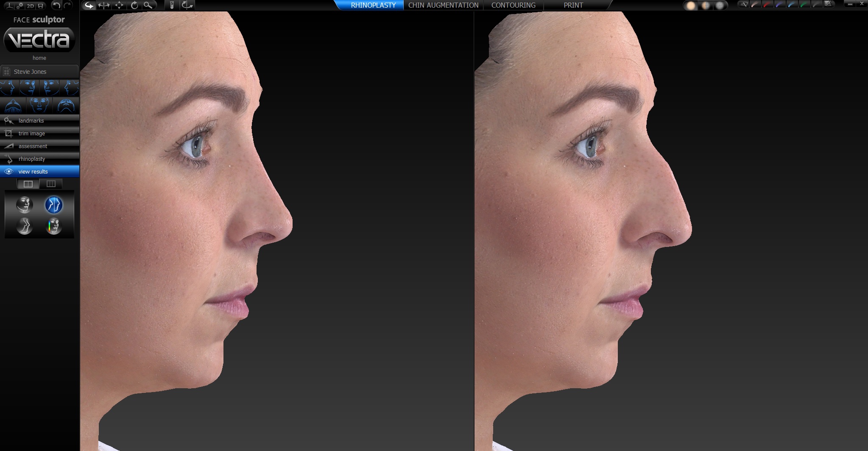The image size is (868, 451).
Task: Click the coordinate axes icon
Action: pyautogui.click(x=10, y=6)
